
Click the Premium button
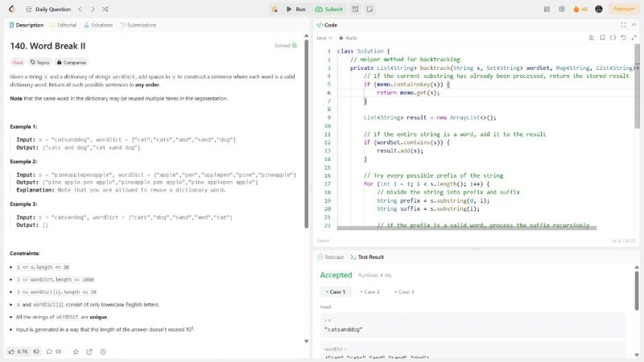click(624, 9)
